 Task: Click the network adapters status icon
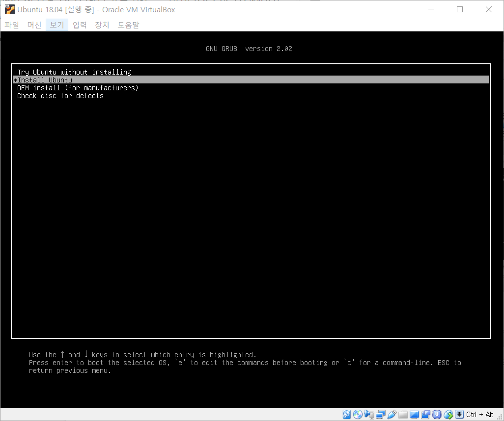pos(381,415)
